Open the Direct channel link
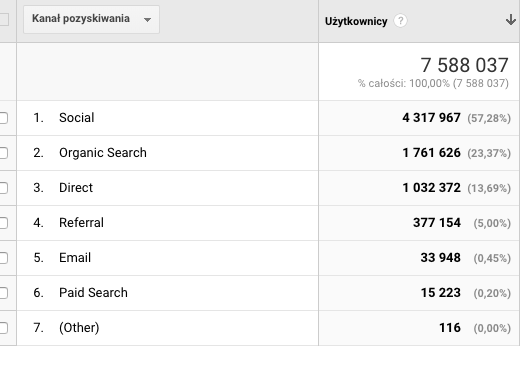This screenshot has height=369, width=520. click(76, 188)
